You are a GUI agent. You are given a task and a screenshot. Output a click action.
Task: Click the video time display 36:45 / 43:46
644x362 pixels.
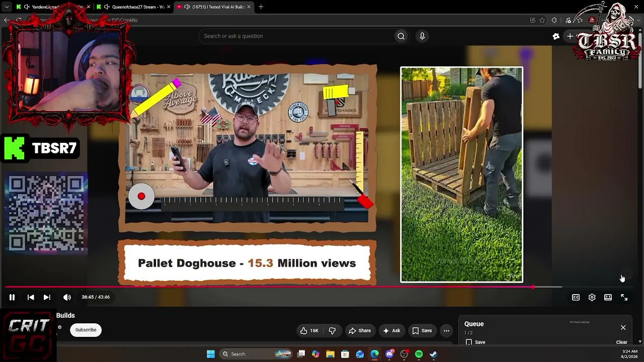[x=96, y=297]
